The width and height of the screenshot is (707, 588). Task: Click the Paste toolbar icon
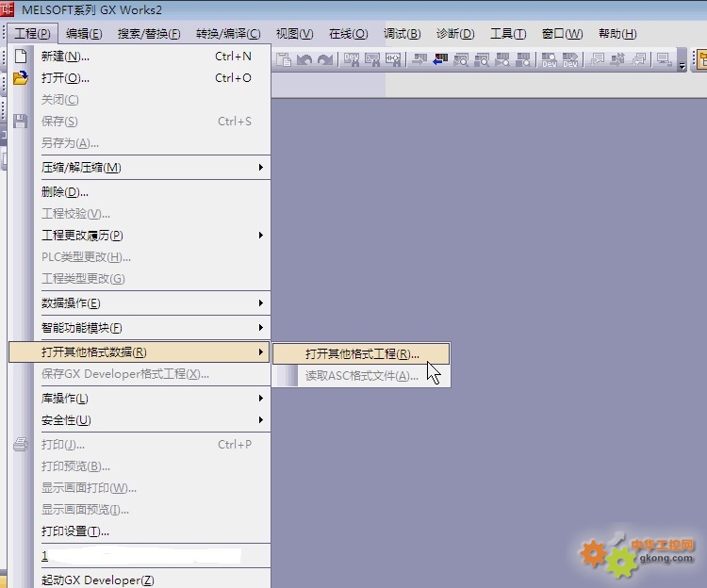284,59
